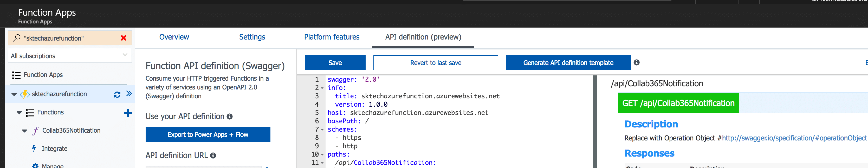
Task: Open the Functions tree item
Action: coord(50,112)
